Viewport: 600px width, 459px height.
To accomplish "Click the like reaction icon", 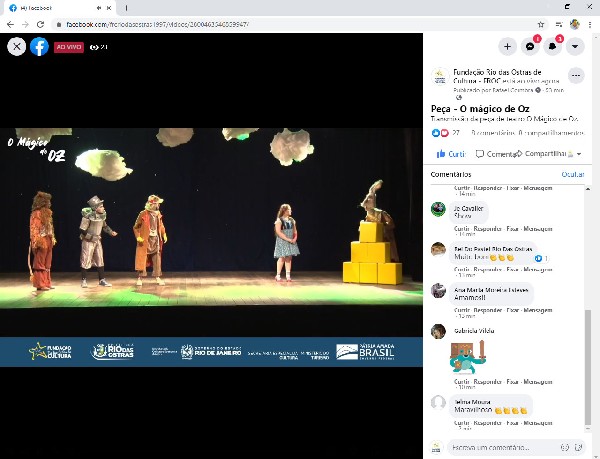I will (435, 133).
